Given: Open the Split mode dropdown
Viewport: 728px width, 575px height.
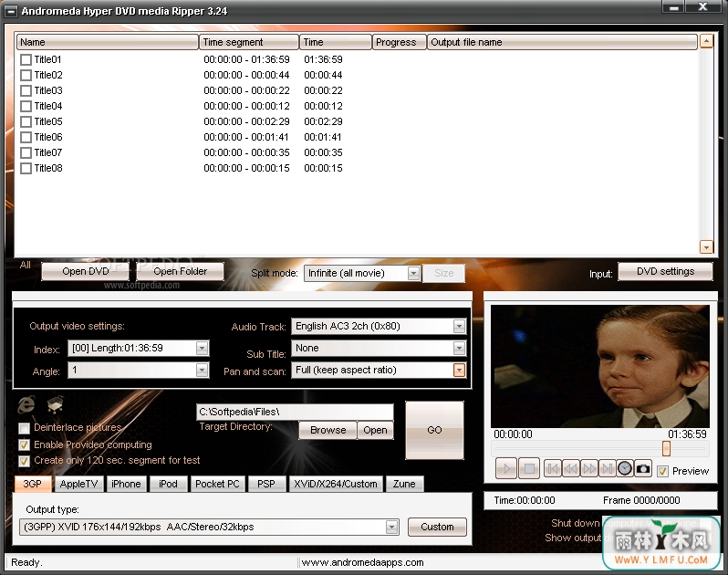Looking at the screenshot, I should [x=413, y=273].
